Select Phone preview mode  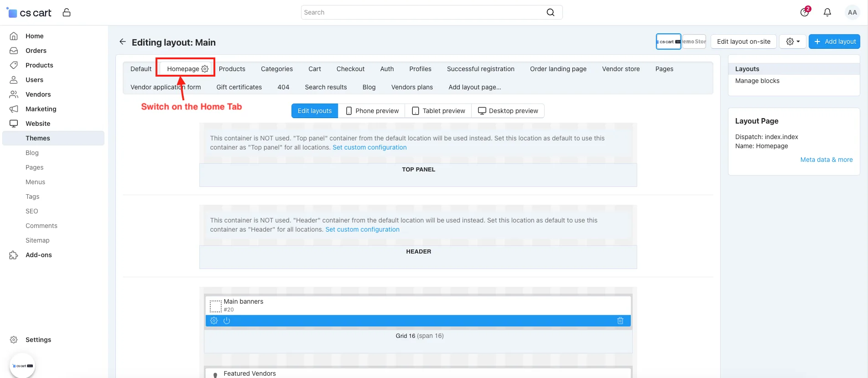coord(372,111)
